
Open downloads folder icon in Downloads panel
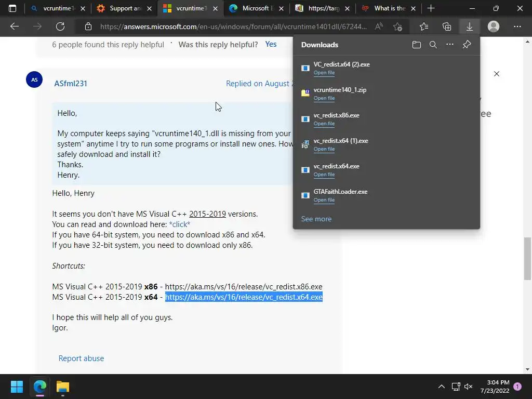tap(417, 45)
